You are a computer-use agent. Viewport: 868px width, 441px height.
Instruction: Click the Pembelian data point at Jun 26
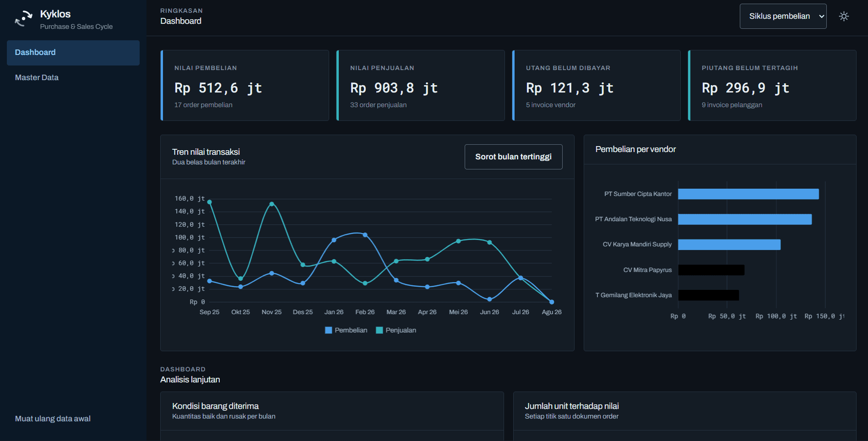pyautogui.click(x=489, y=299)
